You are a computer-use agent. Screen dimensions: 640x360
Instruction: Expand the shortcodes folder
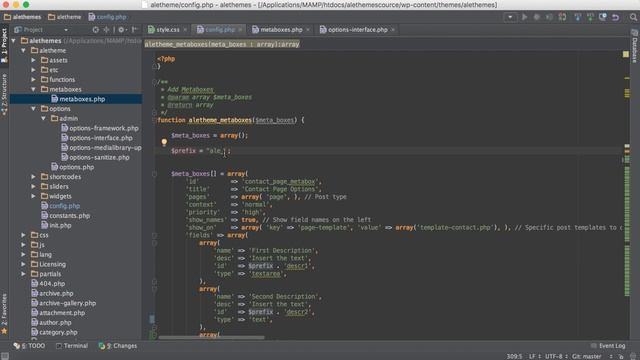33,177
